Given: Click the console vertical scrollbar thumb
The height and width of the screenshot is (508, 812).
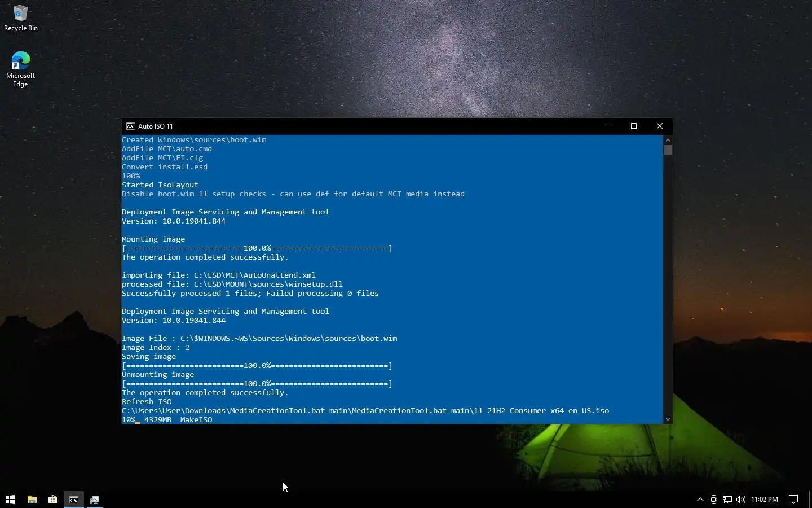Looking at the screenshot, I should (668, 150).
